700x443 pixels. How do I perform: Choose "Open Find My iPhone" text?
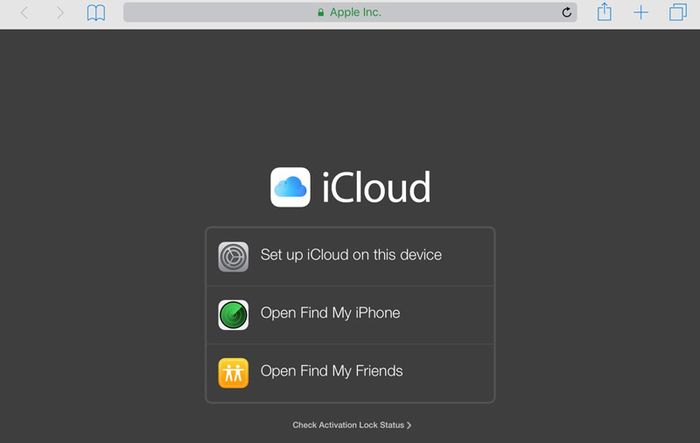pyautogui.click(x=330, y=313)
